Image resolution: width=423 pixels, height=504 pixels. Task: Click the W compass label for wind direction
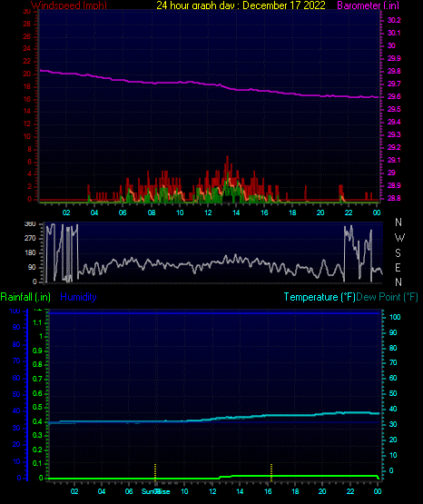tap(399, 238)
